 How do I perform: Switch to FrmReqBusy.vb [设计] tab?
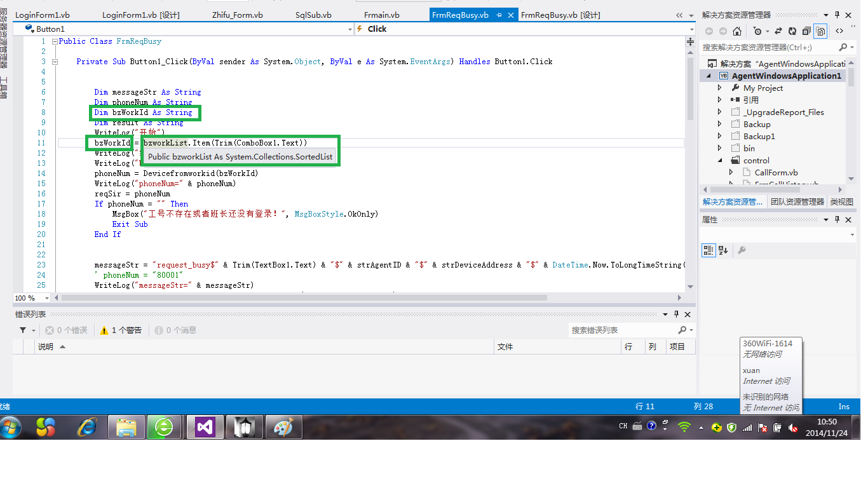tap(560, 15)
